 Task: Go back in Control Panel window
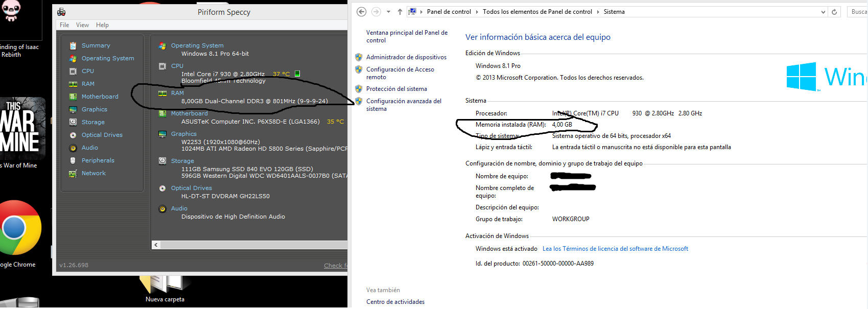tap(361, 12)
